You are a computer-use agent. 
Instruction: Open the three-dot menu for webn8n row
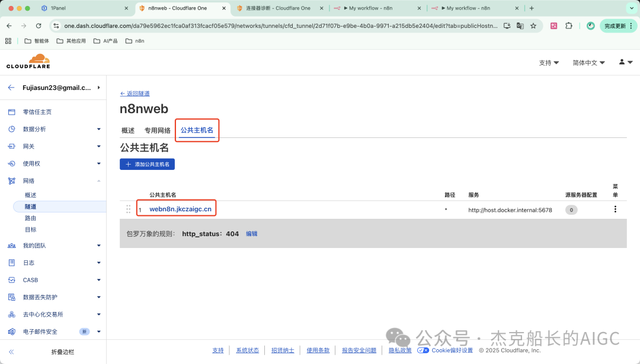(x=615, y=209)
